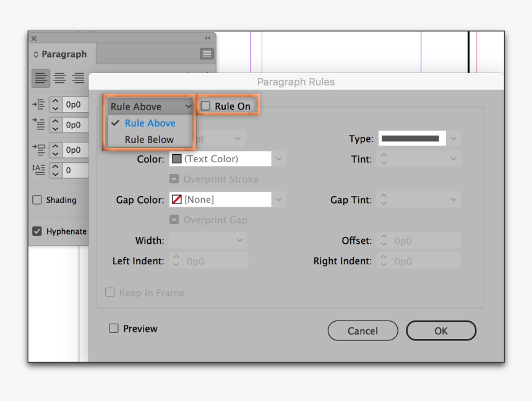The image size is (532, 401).
Task: Enable the Shading checkbox
Action: (x=37, y=200)
